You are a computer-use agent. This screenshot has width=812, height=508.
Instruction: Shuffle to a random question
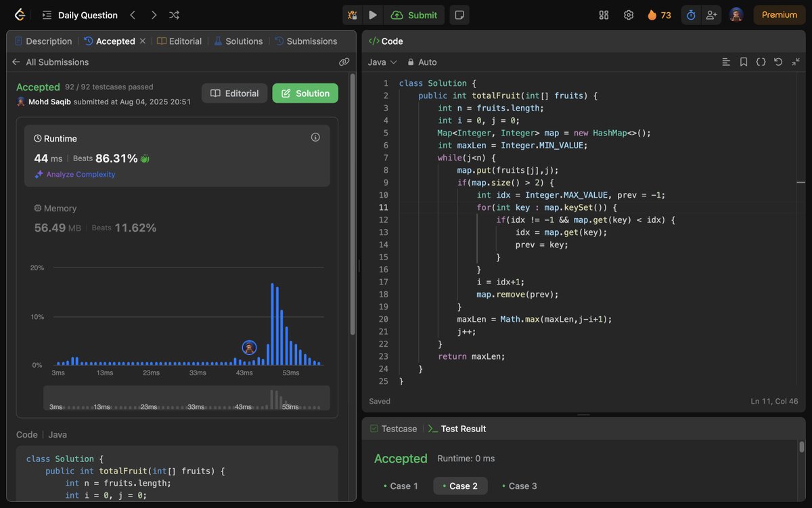coord(174,15)
